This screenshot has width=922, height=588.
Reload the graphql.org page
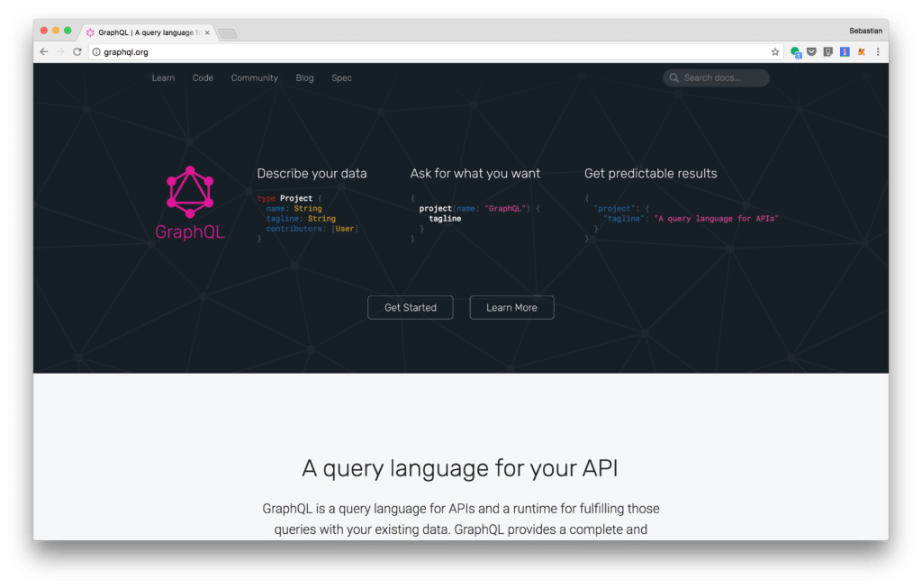pos(77,51)
